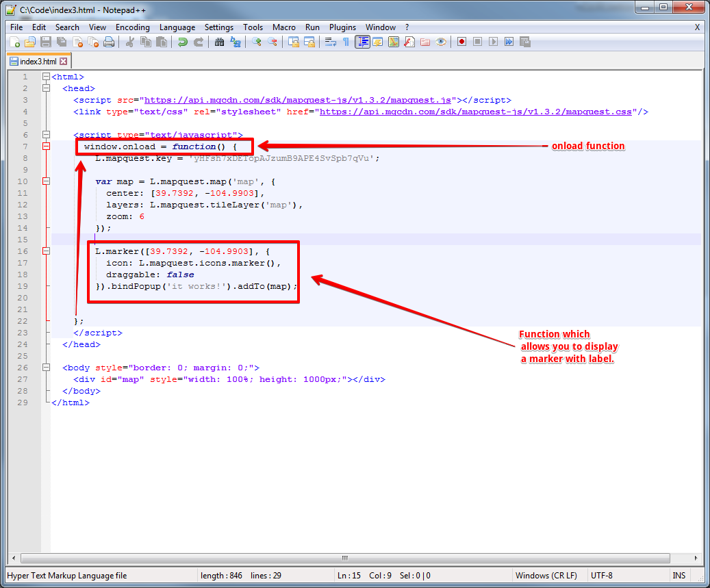Collapse the body tag fold marker on line 26
The height and width of the screenshot is (588, 710).
pos(46,368)
